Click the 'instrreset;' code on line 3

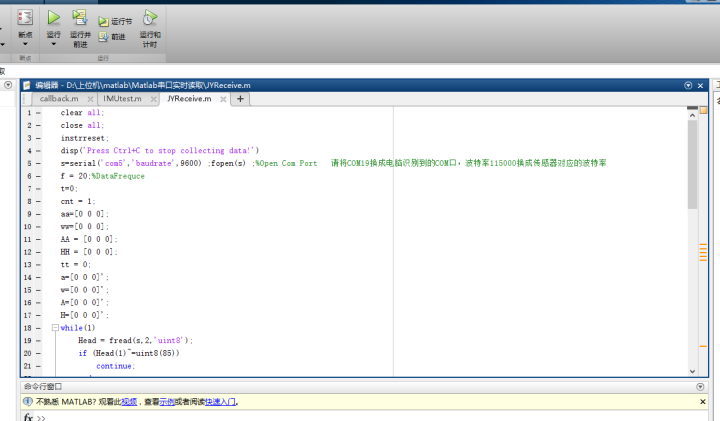coord(85,138)
